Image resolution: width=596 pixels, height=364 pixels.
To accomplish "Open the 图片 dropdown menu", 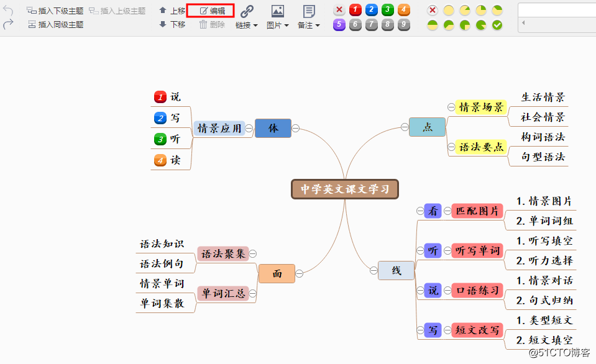I will pos(277,25).
